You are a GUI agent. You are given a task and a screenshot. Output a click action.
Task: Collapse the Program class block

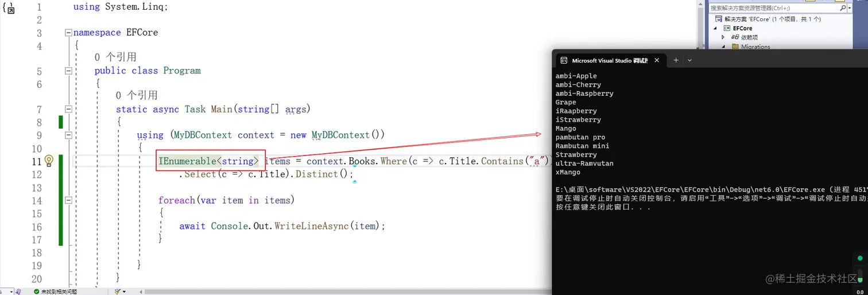point(69,71)
